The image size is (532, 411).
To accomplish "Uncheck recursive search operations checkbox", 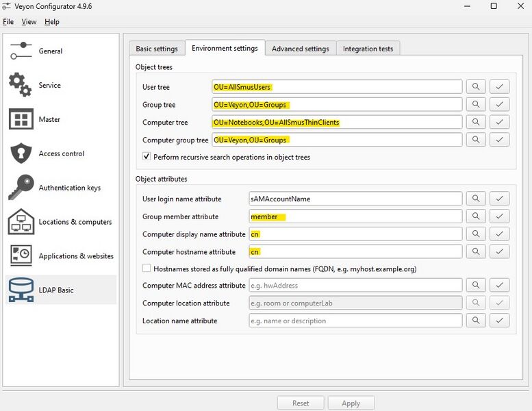I will [147, 156].
